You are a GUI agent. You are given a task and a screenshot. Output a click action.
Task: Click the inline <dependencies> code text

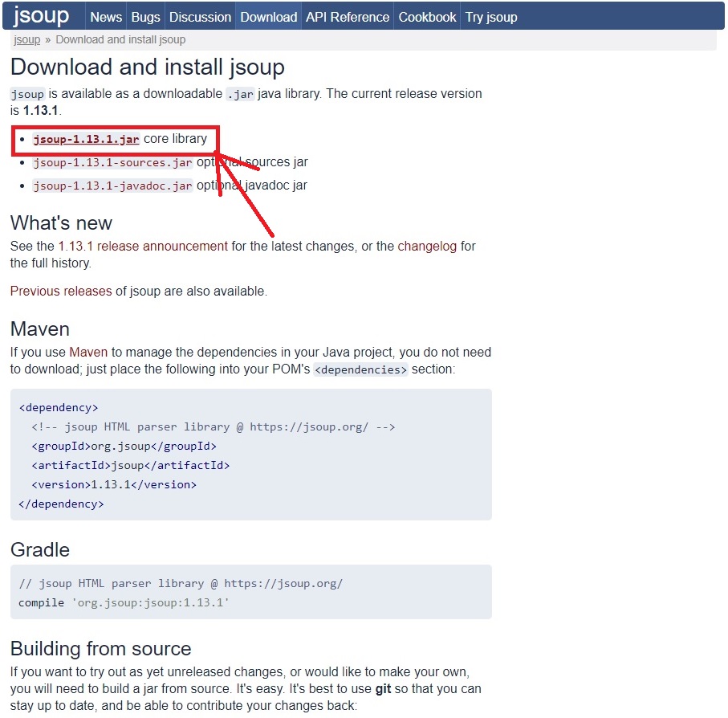tap(360, 369)
